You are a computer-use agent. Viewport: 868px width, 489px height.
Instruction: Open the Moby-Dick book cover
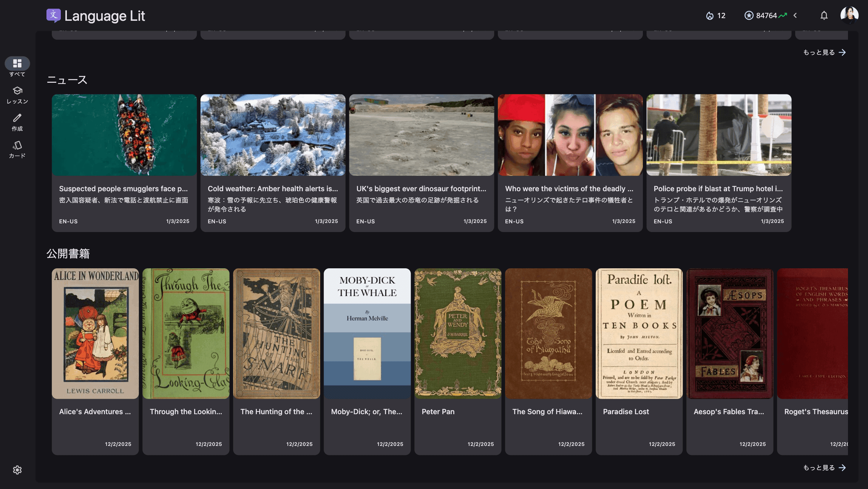[367, 333]
